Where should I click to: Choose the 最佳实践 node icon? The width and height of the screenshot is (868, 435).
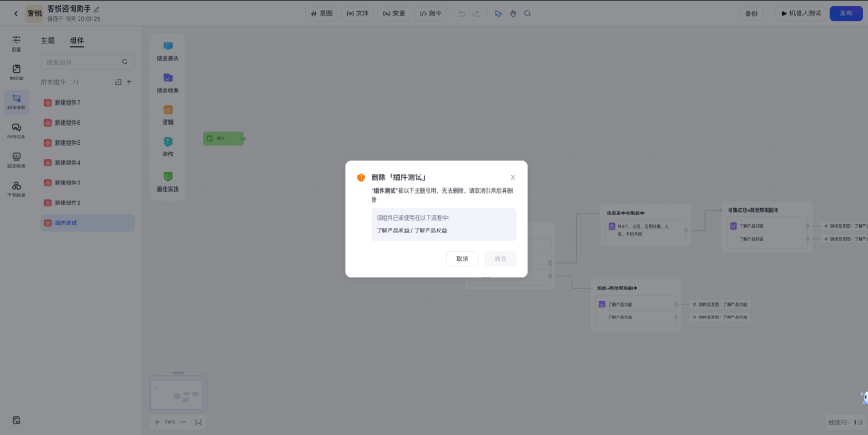(x=167, y=176)
